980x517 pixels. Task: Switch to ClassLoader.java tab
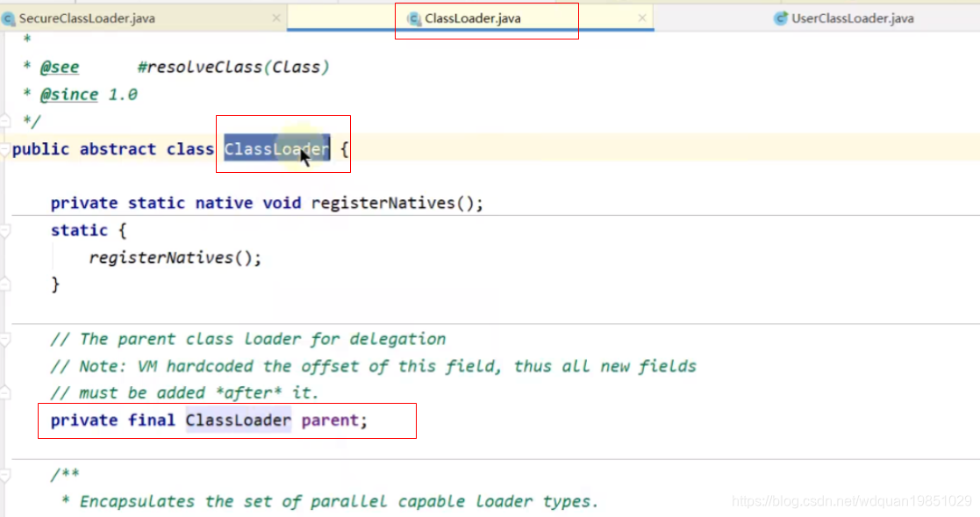pos(473,18)
